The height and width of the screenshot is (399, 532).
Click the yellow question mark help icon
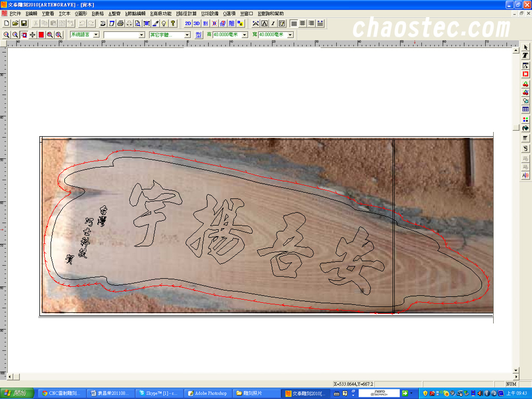[x=173, y=23]
